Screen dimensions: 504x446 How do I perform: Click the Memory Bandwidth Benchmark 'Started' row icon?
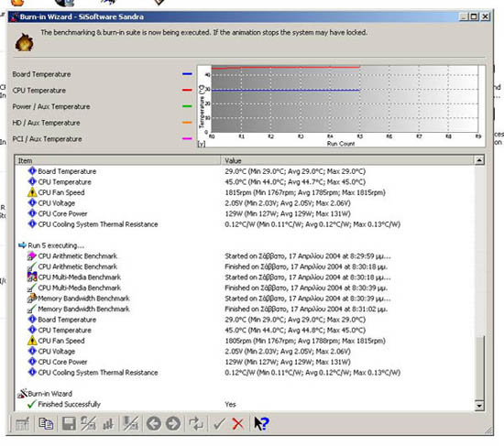32,299
